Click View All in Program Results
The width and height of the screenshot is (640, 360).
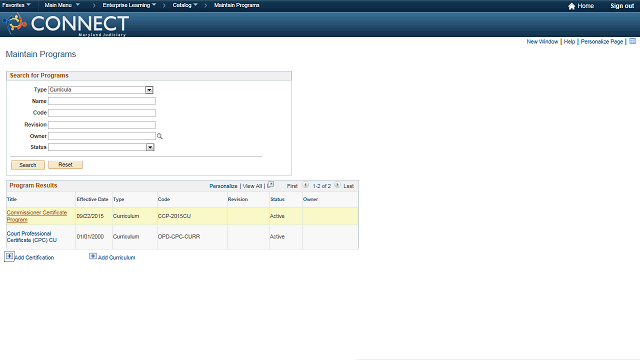tap(252, 186)
